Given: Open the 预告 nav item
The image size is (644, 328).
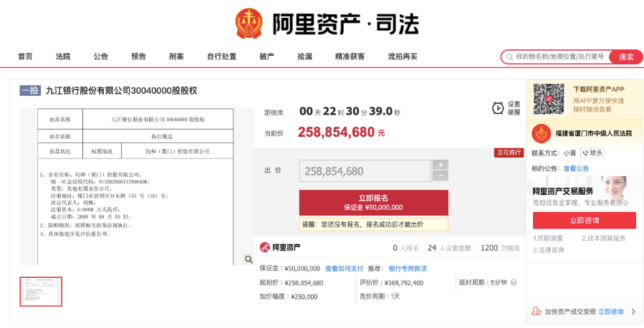Looking at the screenshot, I should coord(138,57).
